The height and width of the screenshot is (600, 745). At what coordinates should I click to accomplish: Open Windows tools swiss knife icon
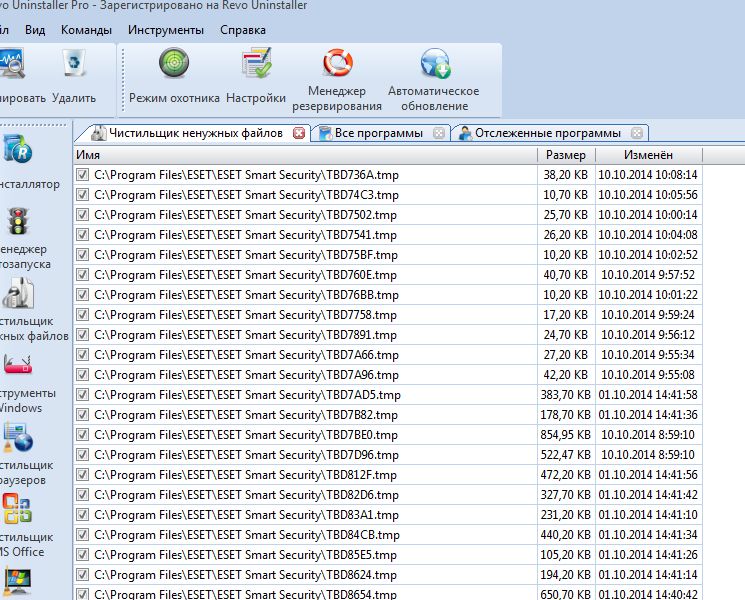tap(18, 365)
